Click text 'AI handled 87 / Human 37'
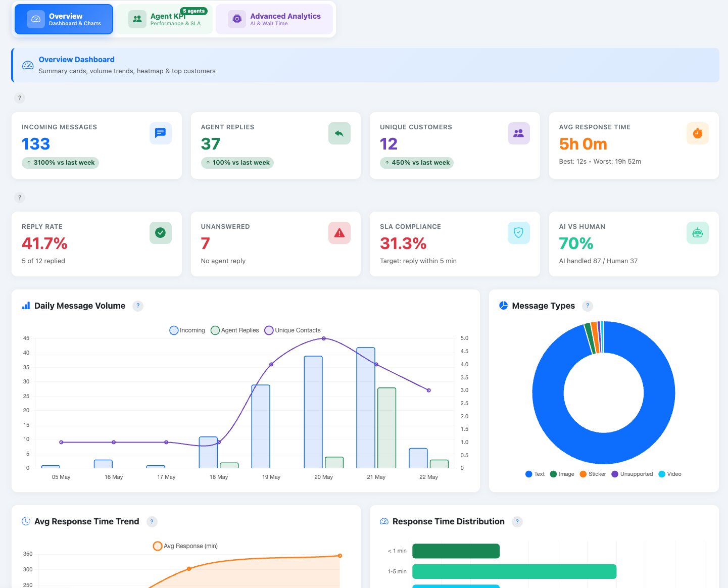 (599, 261)
